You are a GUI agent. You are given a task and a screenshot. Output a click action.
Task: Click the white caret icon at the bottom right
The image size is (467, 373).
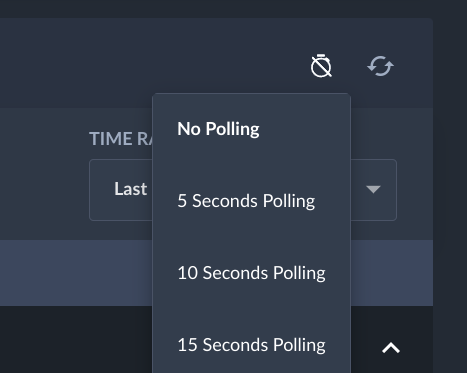tap(391, 348)
